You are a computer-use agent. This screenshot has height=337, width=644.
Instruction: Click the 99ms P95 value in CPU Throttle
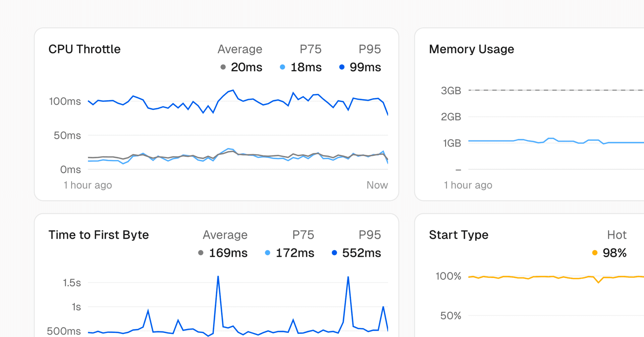[x=365, y=67]
